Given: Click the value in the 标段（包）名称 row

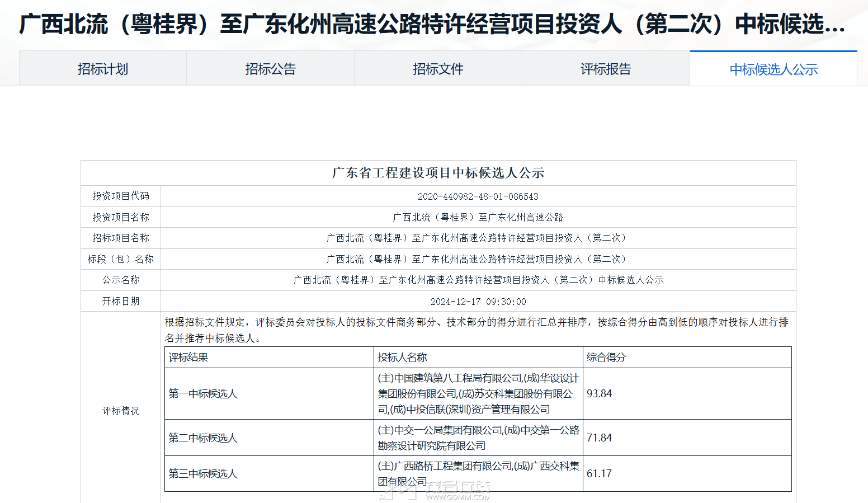Looking at the screenshot, I should [x=478, y=259].
